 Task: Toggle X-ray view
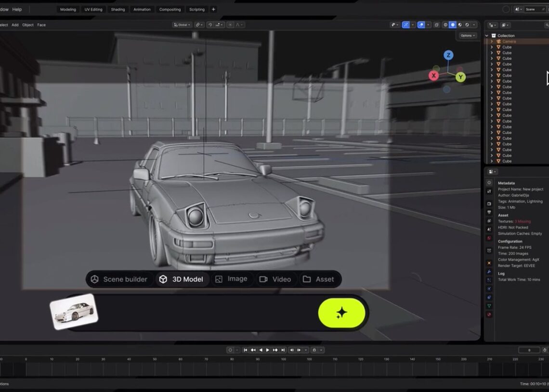(x=437, y=25)
